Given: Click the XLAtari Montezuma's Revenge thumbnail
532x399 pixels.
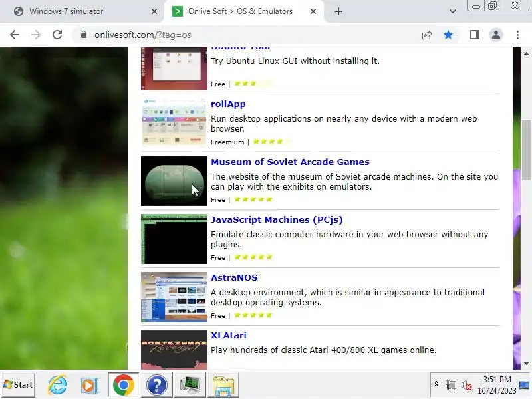Looking at the screenshot, I should coord(174,350).
